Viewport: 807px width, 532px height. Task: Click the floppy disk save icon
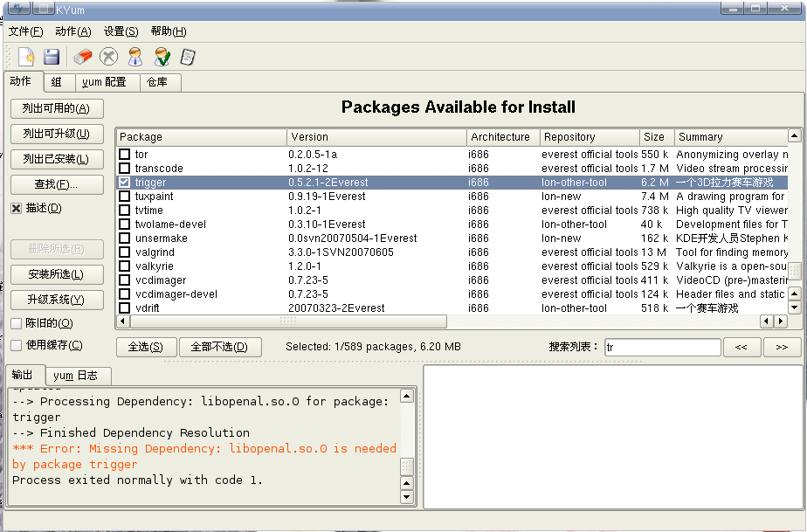(x=52, y=57)
